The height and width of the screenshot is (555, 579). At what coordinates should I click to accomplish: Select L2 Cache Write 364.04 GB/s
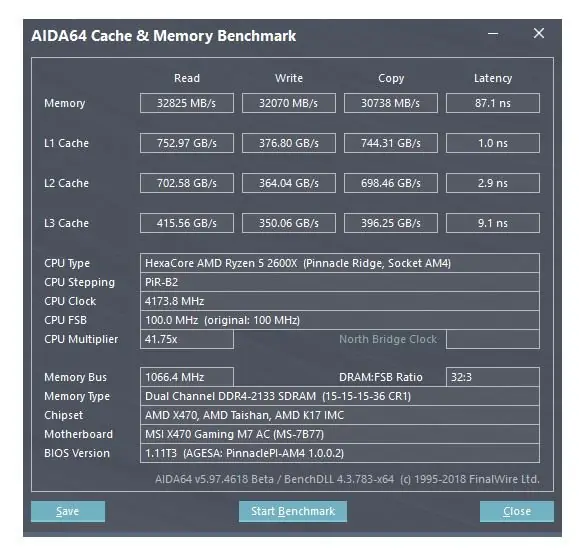tap(289, 183)
